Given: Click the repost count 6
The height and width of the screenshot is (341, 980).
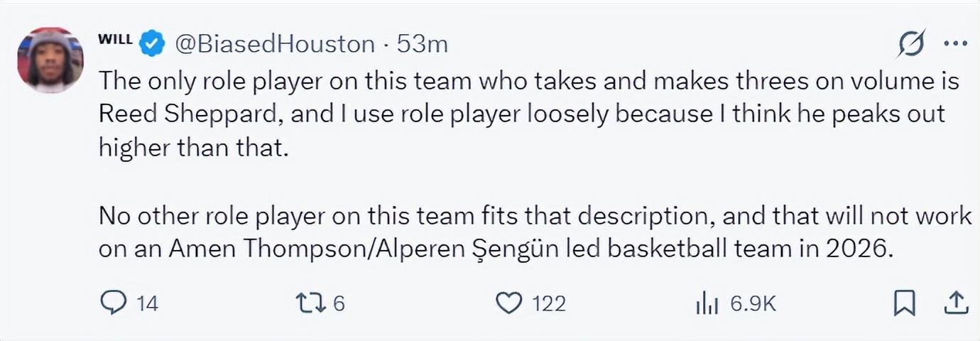Looking at the screenshot, I should 339,304.
